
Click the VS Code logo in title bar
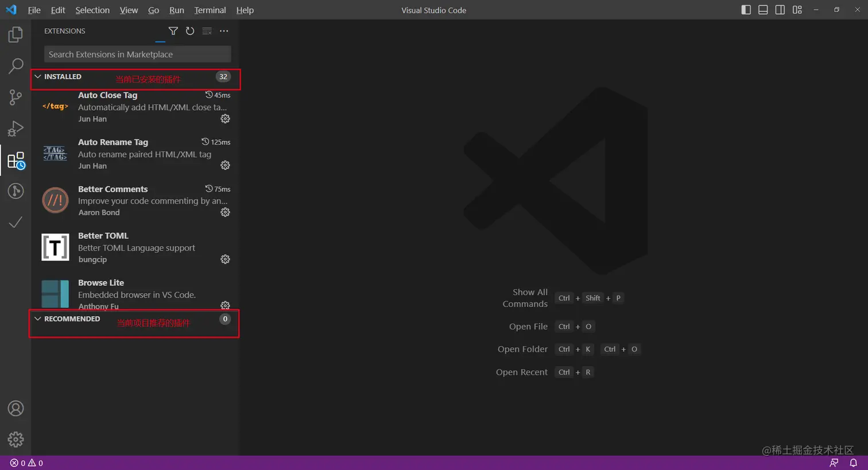[11, 10]
